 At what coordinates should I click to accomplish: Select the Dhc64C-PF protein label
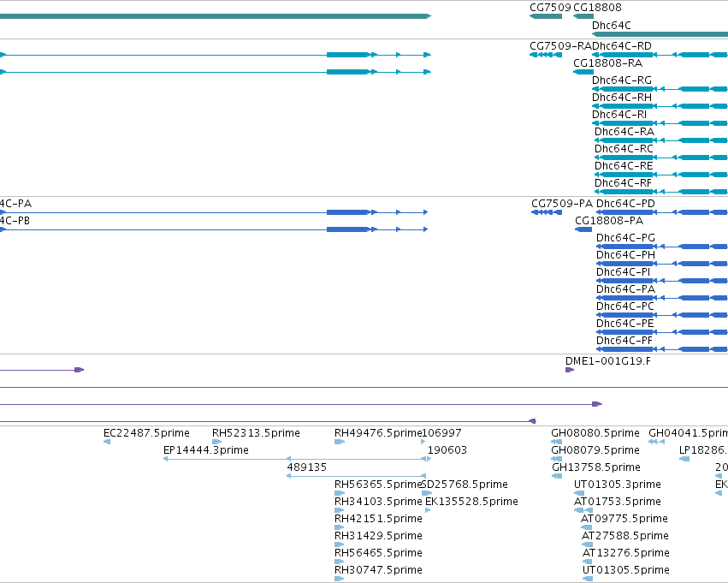pos(624,342)
